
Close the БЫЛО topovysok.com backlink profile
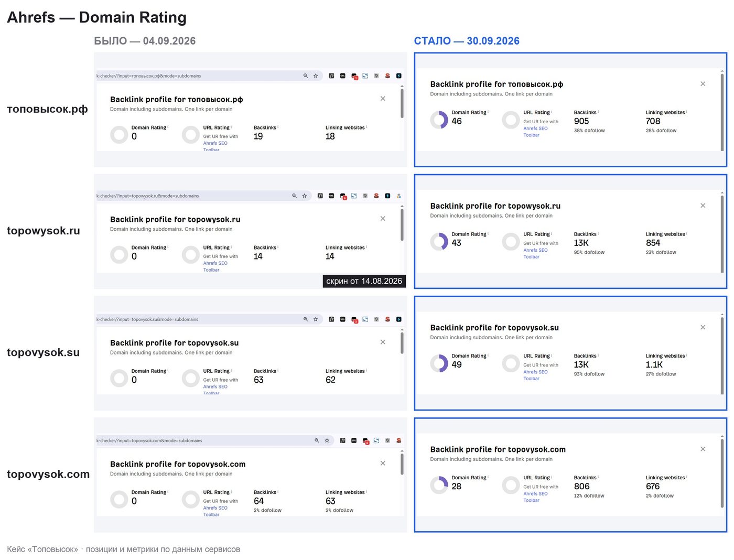tap(383, 464)
